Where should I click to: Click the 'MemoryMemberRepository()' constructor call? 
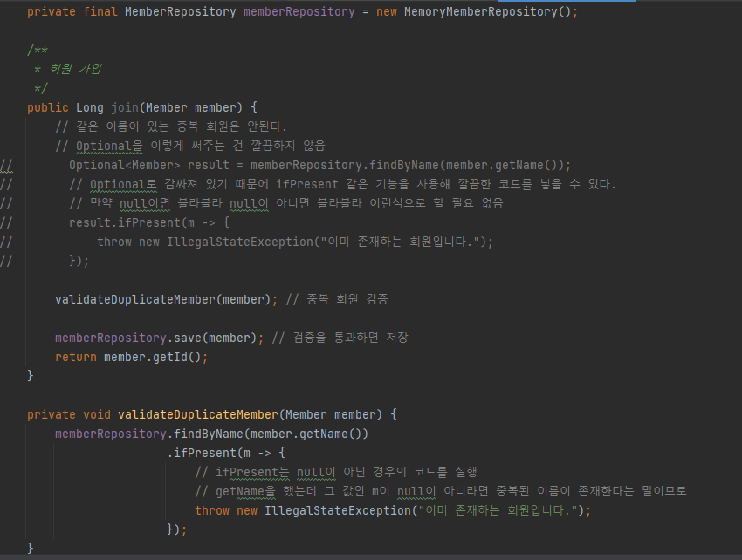[x=487, y=12]
